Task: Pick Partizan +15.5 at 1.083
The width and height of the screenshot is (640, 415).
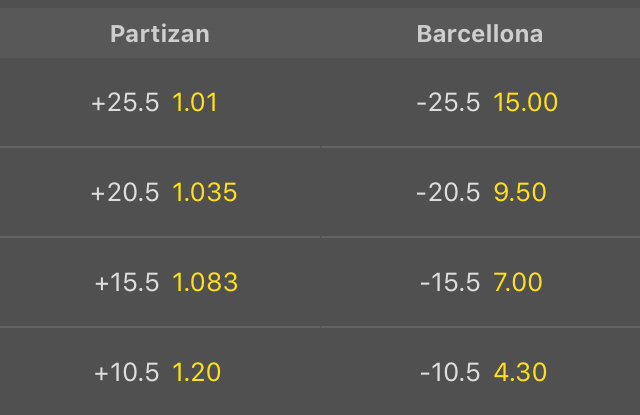Action: [160, 282]
